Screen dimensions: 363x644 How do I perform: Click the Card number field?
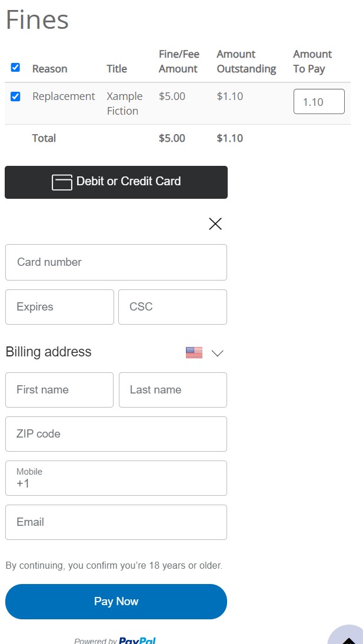(x=116, y=262)
